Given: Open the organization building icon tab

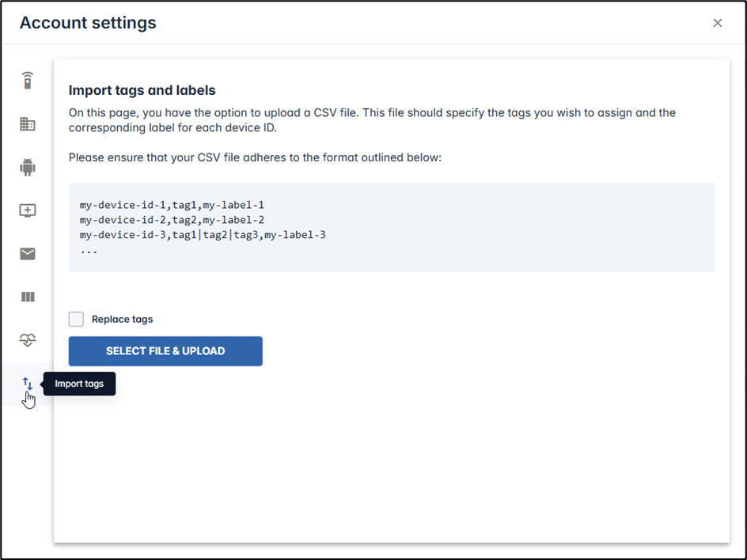Looking at the screenshot, I should (x=28, y=124).
